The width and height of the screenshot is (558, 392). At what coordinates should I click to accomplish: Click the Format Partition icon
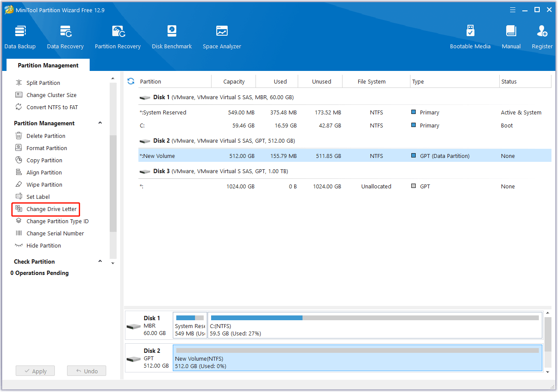coord(19,148)
